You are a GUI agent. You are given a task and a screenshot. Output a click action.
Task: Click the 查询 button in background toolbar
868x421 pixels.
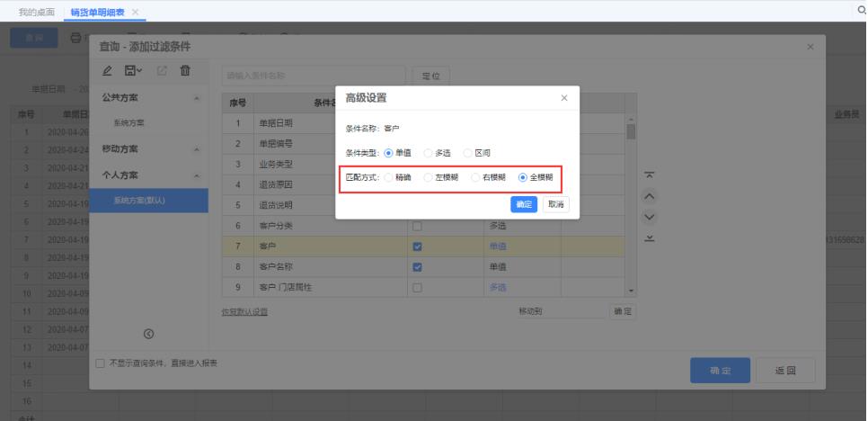pos(34,38)
